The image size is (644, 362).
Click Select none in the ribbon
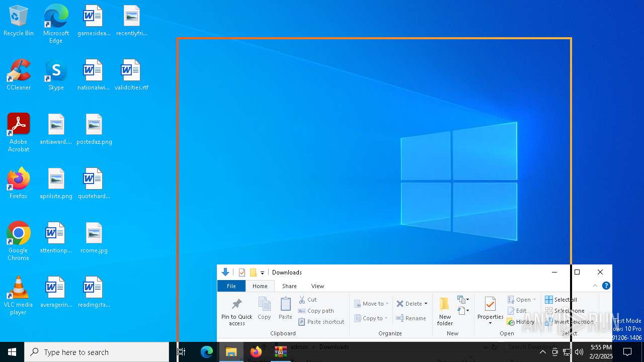click(x=565, y=311)
